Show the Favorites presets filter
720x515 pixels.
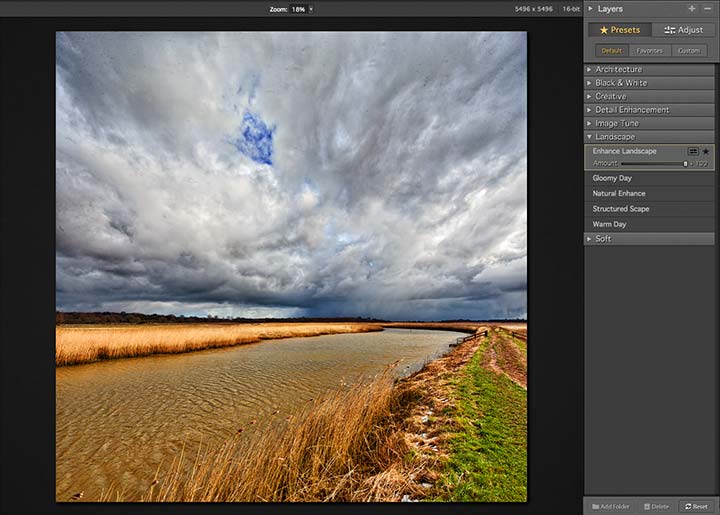650,50
